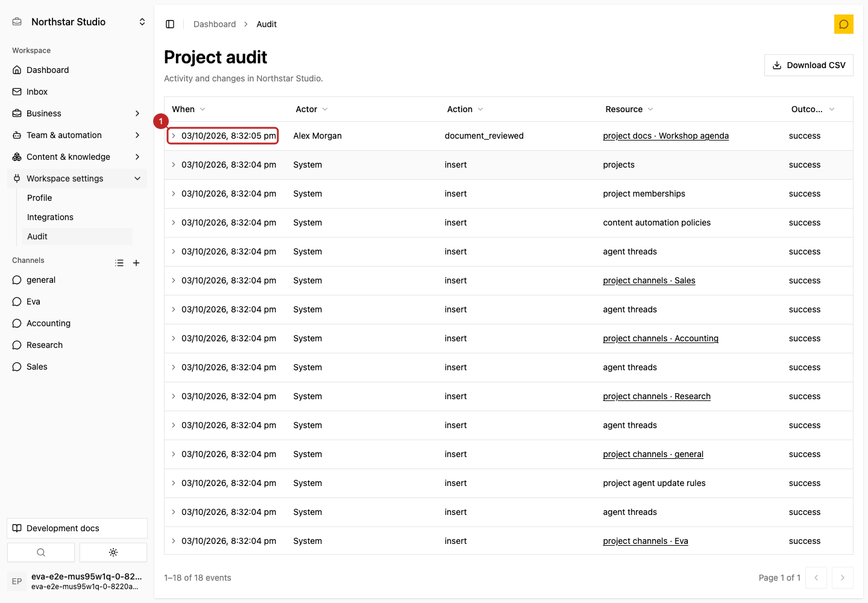Download the audit log as CSV
Screen dimensions: 868x603
[x=809, y=65]
